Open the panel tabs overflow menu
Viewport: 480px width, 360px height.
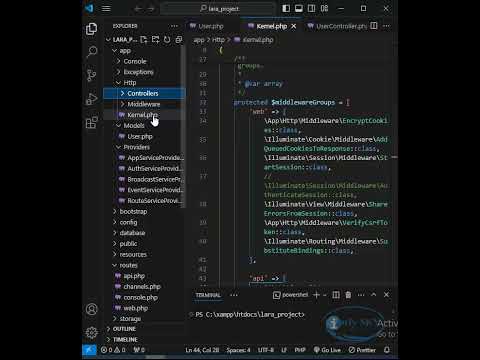point(234,295)
